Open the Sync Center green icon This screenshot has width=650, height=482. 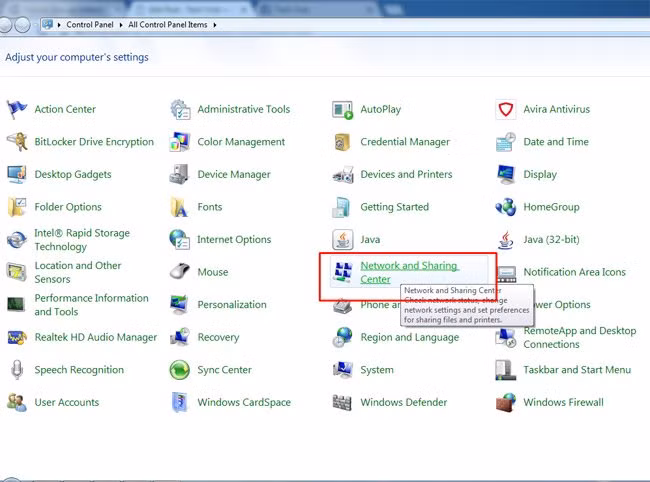180,370
